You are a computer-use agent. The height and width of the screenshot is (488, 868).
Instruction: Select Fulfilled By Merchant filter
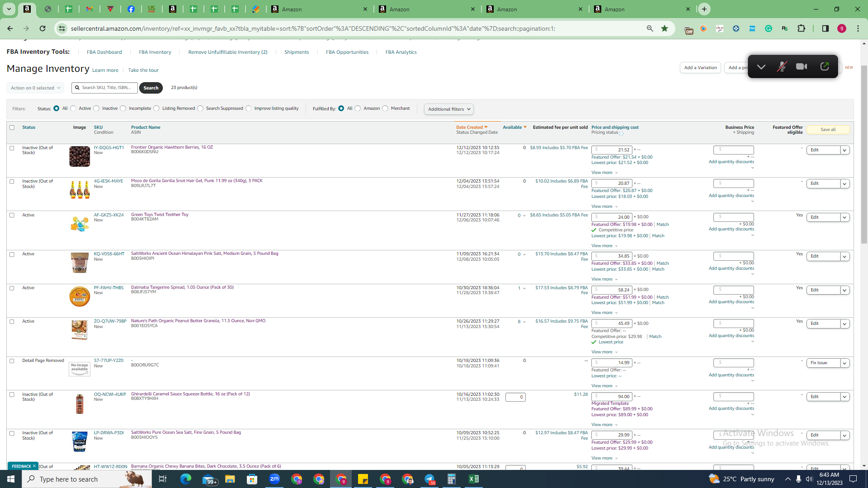(385, 108)
